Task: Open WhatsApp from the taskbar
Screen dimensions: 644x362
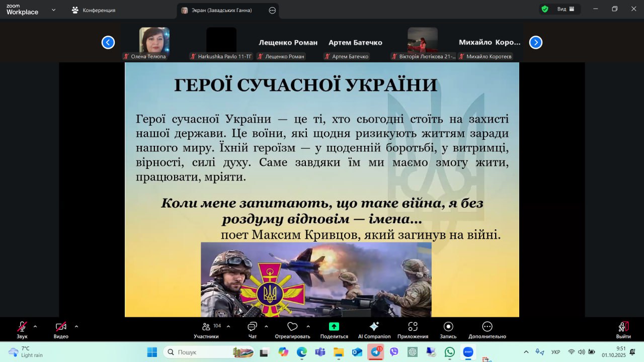Action: 449,352
